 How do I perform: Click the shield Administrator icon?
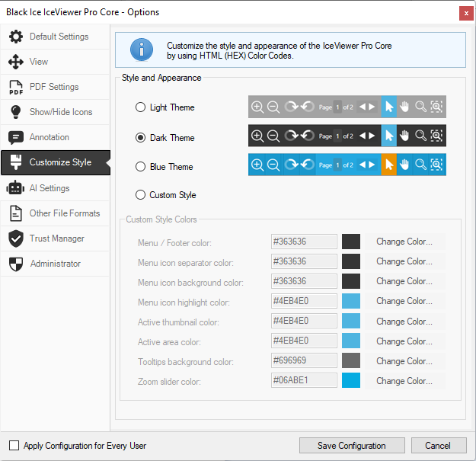(x=16, y=264)
